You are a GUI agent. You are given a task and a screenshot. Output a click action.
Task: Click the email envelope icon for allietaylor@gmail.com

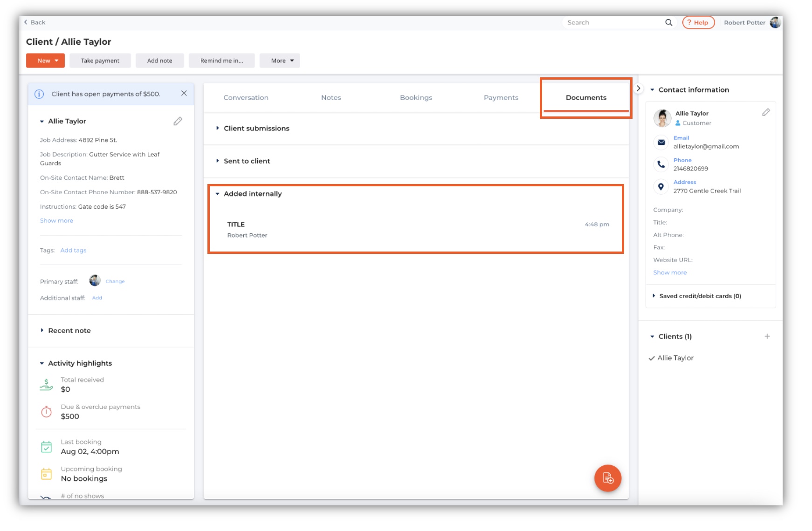[661, 143]
